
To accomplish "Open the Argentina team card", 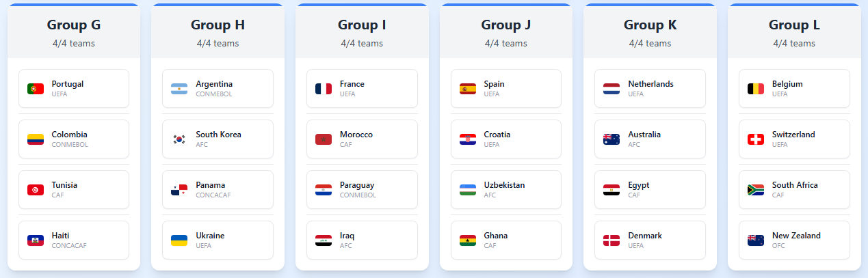I will coord(218,89).
